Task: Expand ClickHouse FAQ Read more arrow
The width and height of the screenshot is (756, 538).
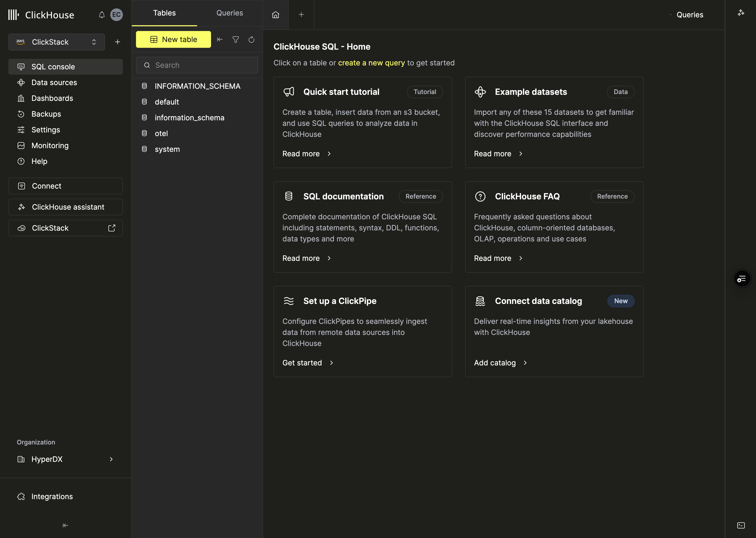Action: pos(521,258)
